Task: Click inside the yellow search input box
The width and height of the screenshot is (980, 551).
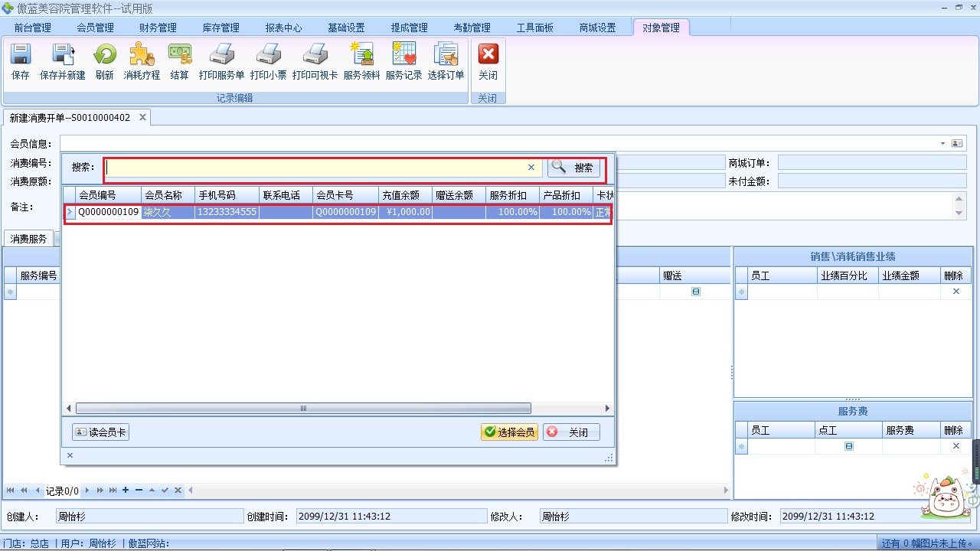Action: tap(314, 168)
